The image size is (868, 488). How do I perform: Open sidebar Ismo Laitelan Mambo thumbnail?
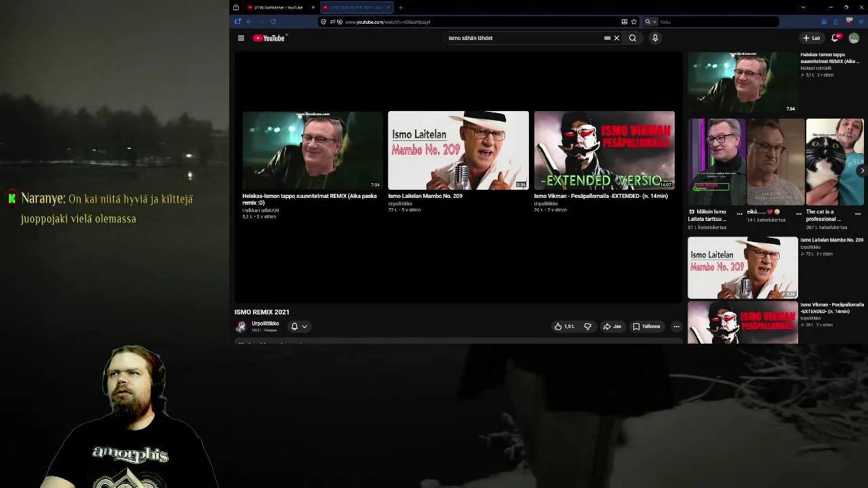[743, 268]
